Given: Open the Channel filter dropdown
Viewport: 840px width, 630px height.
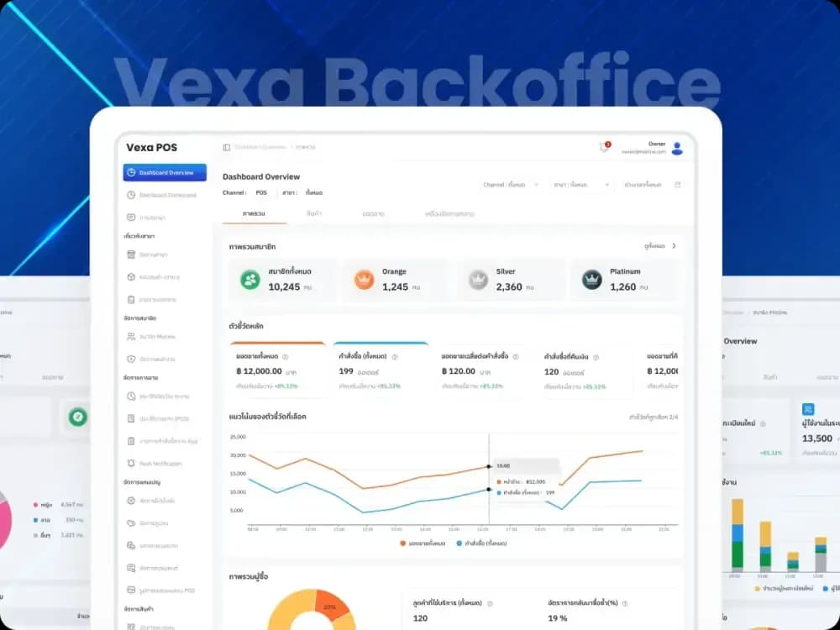Looking at the screenshot, I should [x=511, y=185].
